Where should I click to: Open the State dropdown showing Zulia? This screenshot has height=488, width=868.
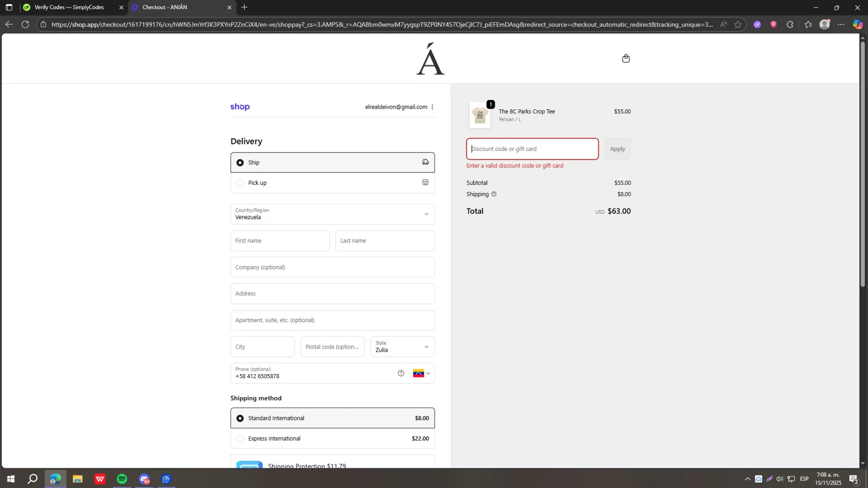pyautogui.click(x=402, y=347)
